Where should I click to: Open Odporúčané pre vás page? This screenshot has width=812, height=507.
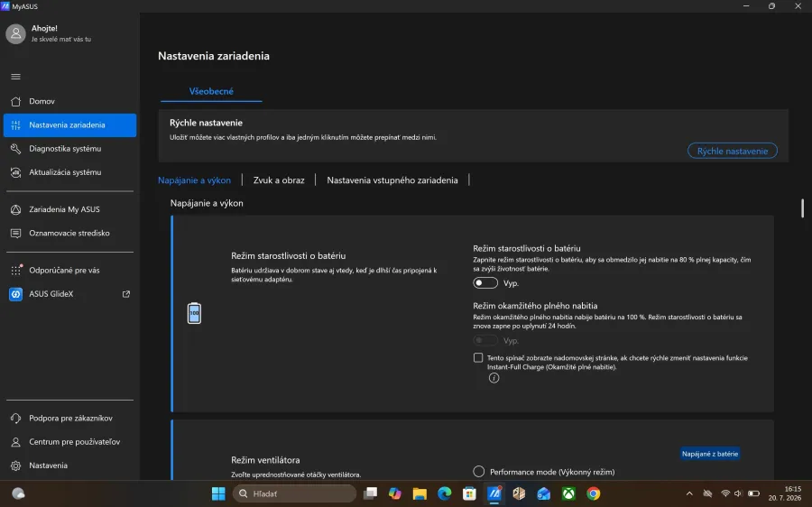tap(69, 271)
